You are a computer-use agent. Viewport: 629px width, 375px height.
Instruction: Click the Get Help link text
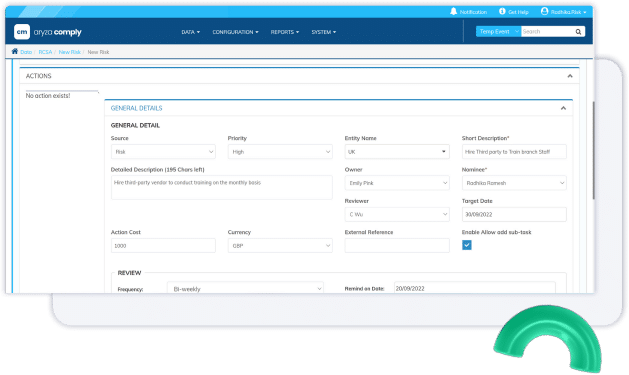coord(518,12)
